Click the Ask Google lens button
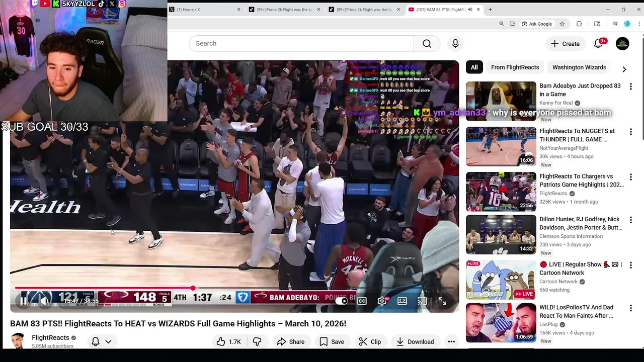 click(x=537, y=24)
